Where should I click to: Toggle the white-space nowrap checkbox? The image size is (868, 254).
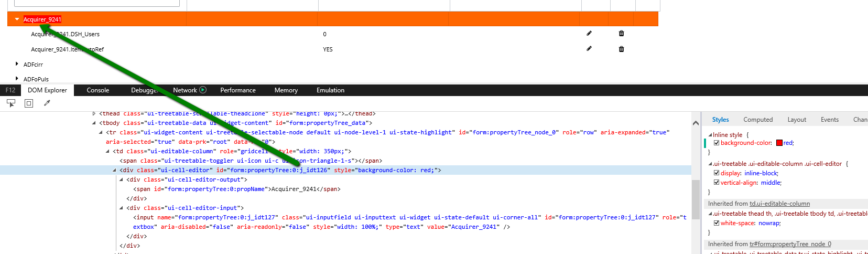click(x=717, y=223)
